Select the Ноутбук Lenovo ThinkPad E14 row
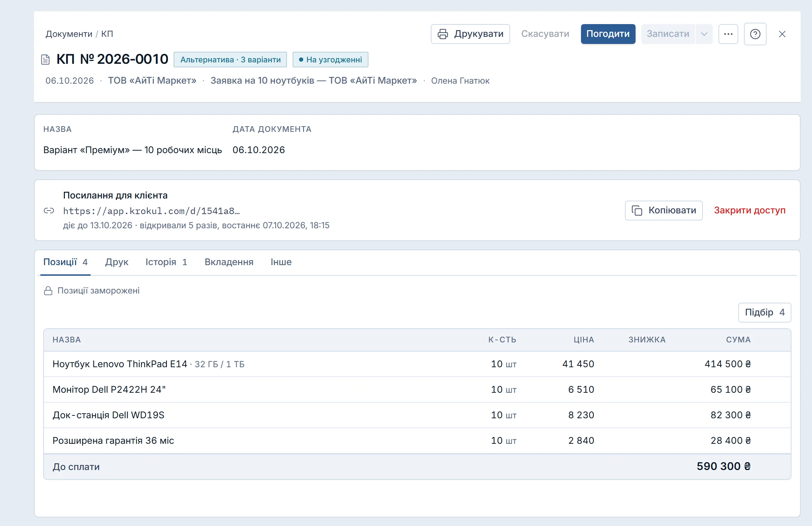The image size is (812, 526). (417, 364)
